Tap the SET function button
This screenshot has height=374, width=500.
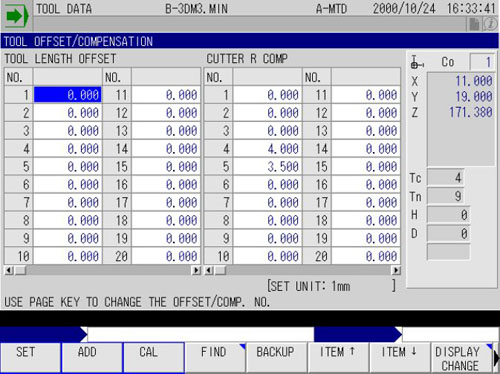pos(30,358)
